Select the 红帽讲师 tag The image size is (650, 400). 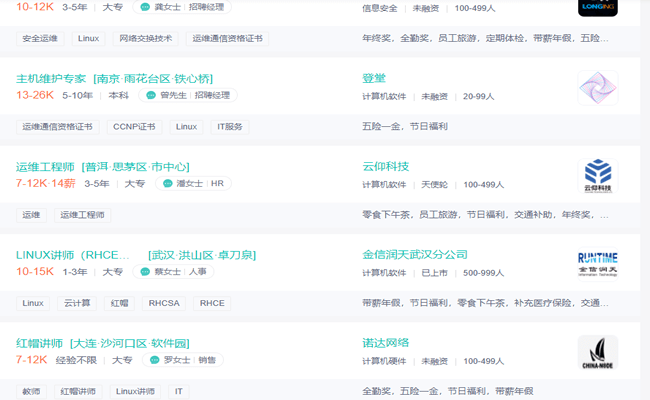[78, 392]
